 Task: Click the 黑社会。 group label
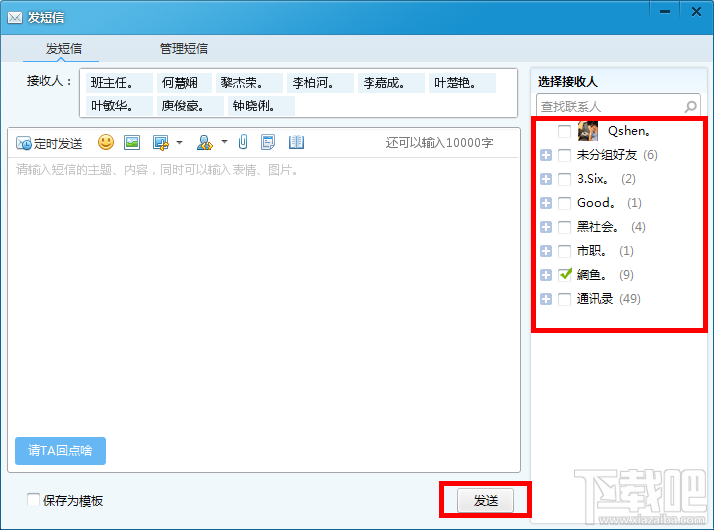point(597,227)
